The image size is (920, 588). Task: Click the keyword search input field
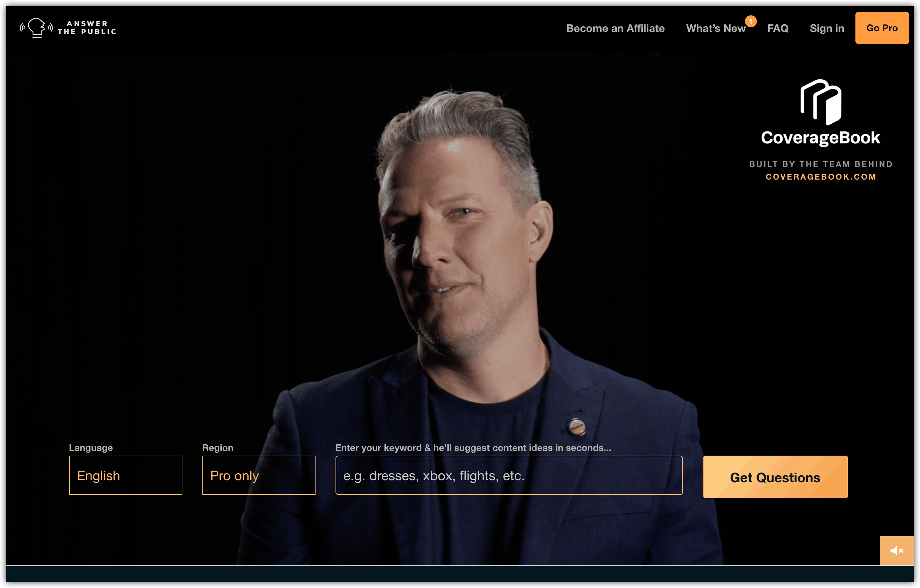coord(509,475)
